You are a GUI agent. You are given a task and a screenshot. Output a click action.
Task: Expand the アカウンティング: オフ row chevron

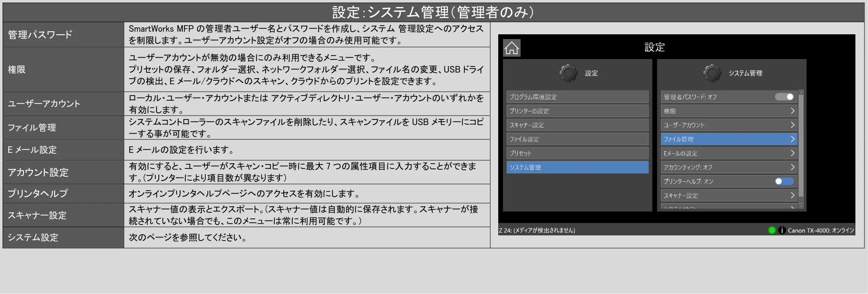pos(792,167)
